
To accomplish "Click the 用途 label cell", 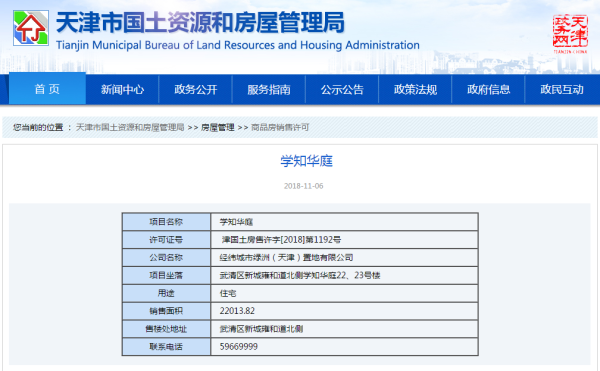I will coord(166,293).
